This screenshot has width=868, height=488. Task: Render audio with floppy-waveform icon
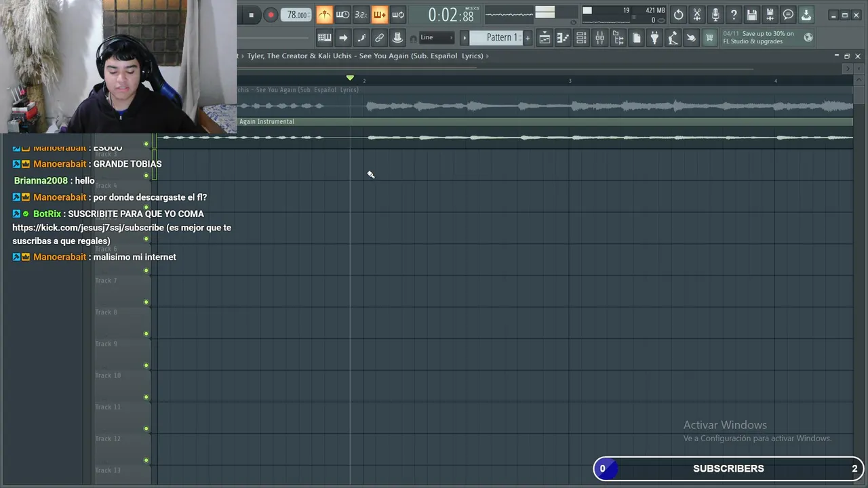[770, 15]
